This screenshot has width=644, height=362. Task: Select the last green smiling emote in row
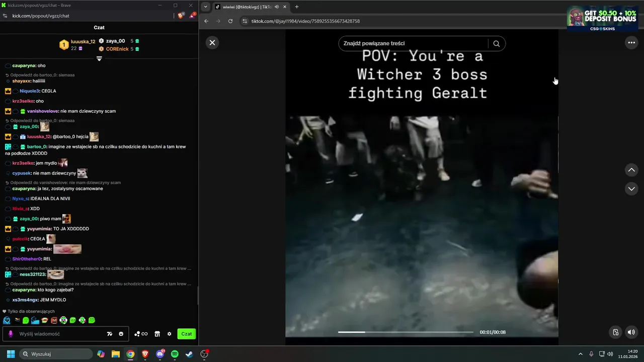click(92, 320)
